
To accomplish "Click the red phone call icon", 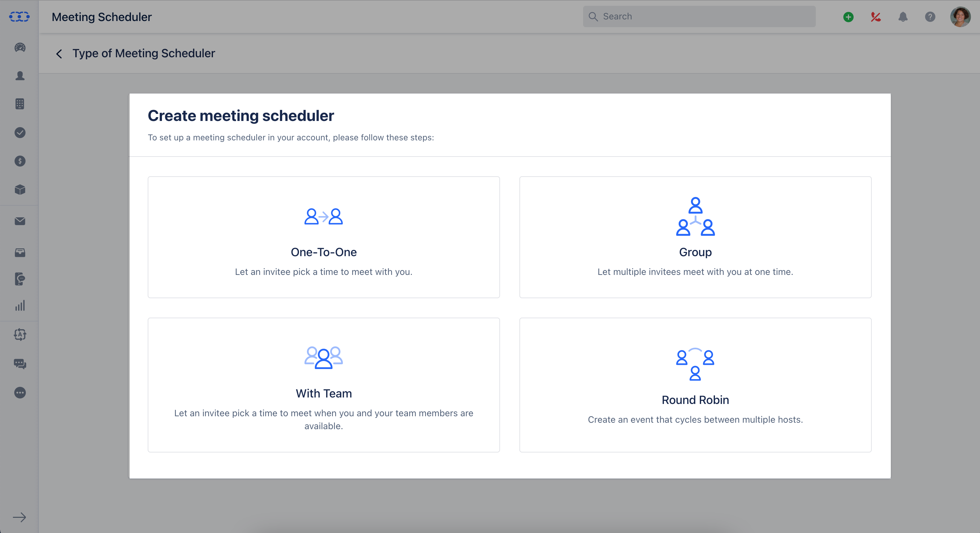I will (x=875, y=17).
